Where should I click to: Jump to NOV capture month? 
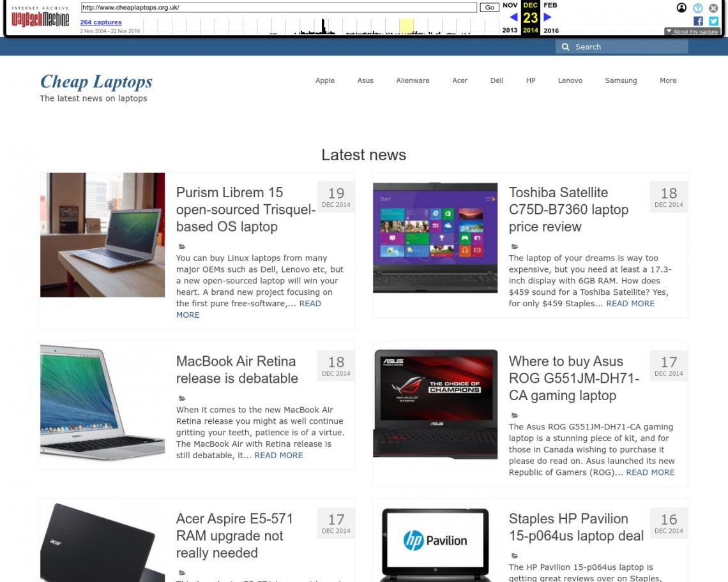point(510,5)
